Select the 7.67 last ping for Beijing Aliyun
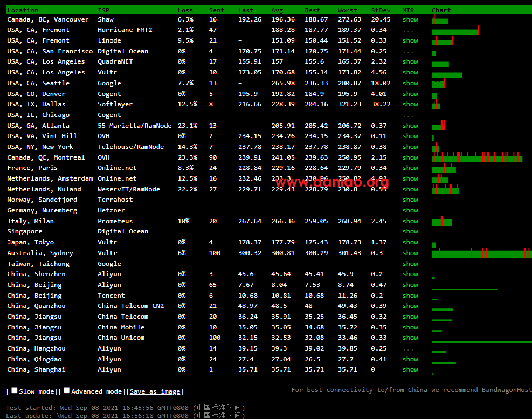The width and height of the screenshot is (532, 419). click(246, 285)
